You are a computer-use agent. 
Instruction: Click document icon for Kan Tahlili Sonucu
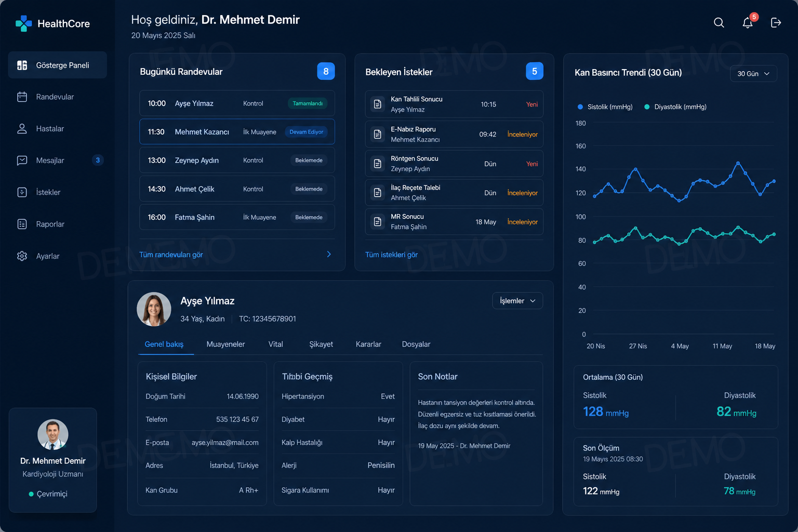pos(378,104)
